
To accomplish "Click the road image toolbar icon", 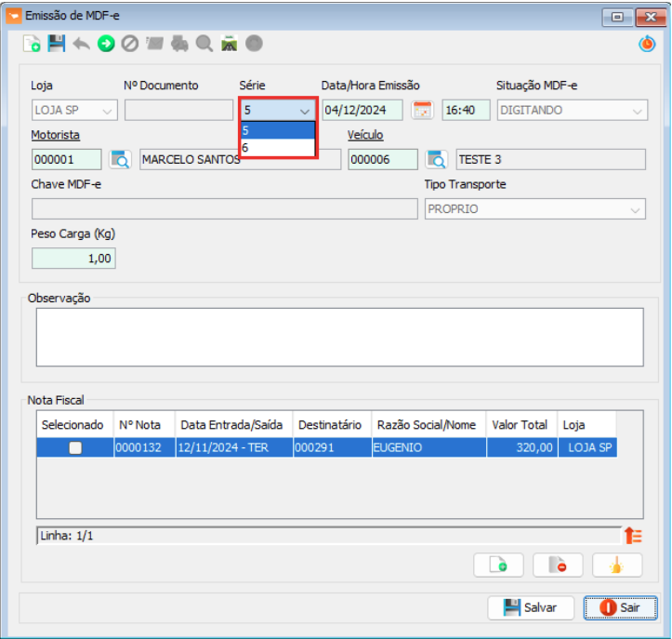I will [x=229, y=44].
